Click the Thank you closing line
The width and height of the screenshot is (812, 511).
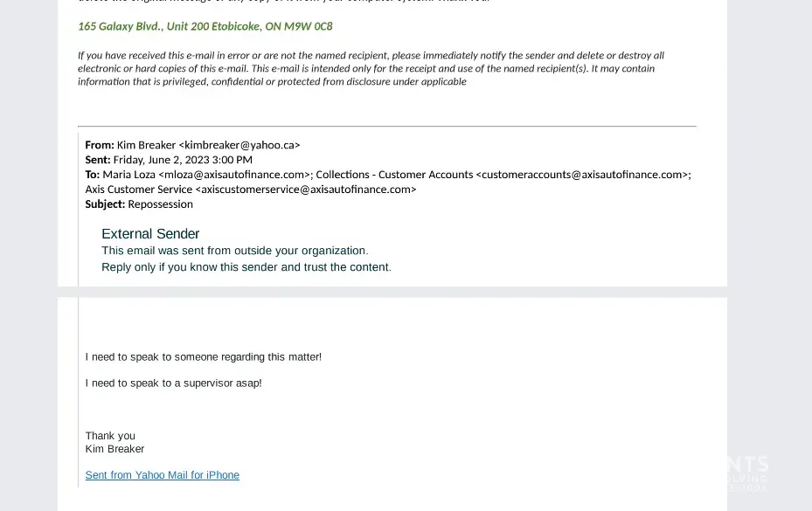coord(110,436)
